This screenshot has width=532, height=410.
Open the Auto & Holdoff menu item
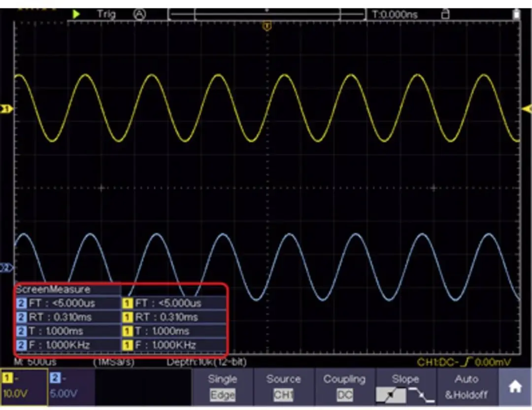(466, 387)
